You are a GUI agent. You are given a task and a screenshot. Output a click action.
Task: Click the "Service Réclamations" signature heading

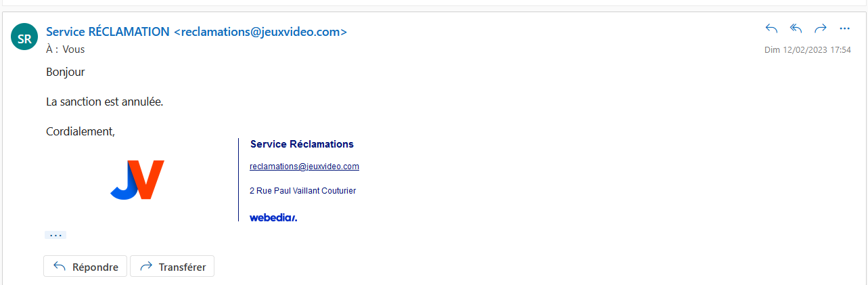coord(302,144)
